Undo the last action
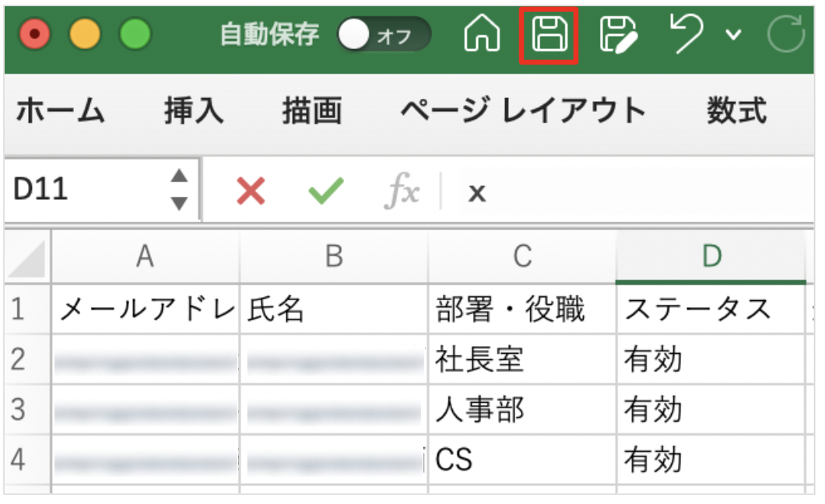 [x=687, y=33]
